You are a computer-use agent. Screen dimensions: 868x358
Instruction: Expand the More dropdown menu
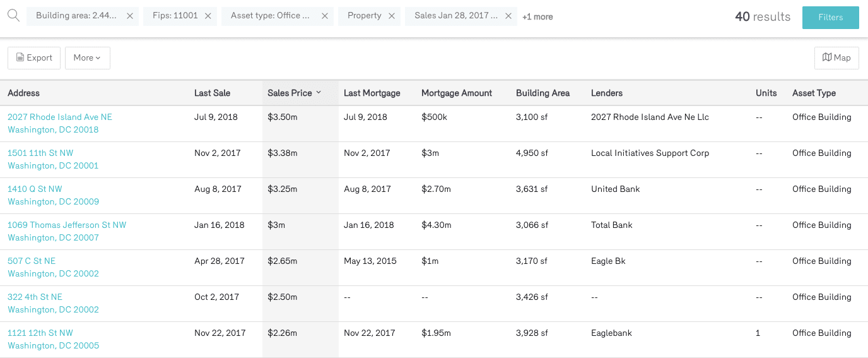click(x=87, y=57)
